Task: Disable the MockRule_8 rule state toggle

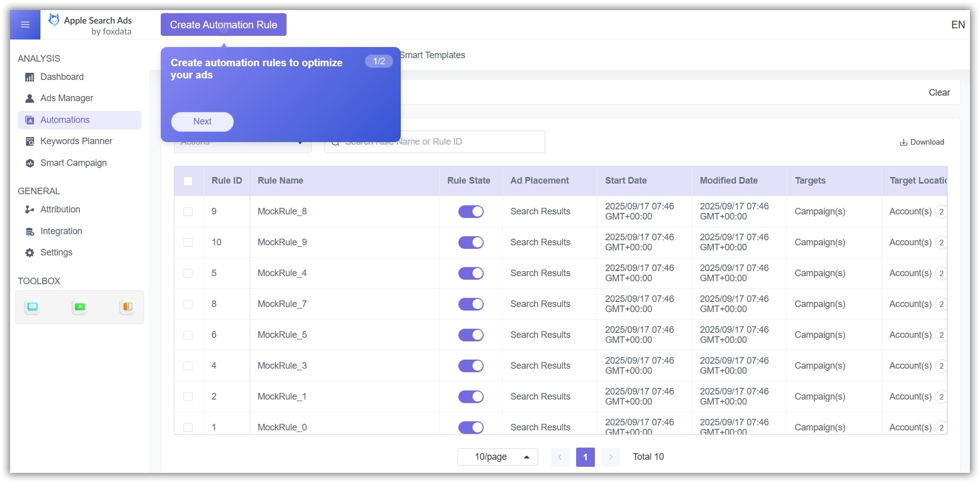Action: [471, 212]
